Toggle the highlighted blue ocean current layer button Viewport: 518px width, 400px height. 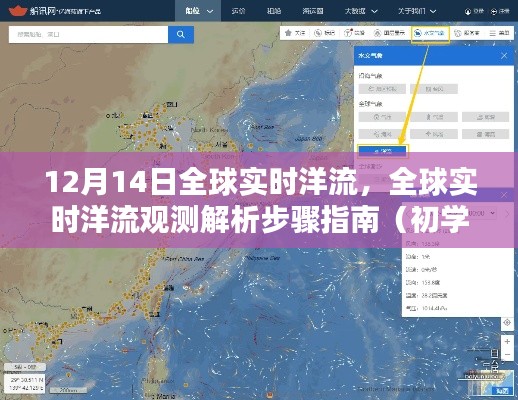tap(383, 151)
